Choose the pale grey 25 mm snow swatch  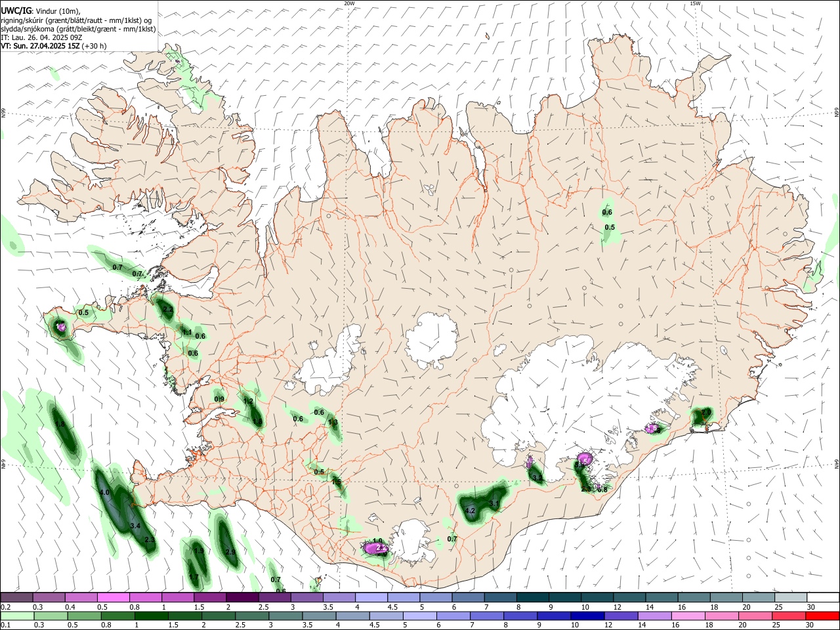click(791, 597)
